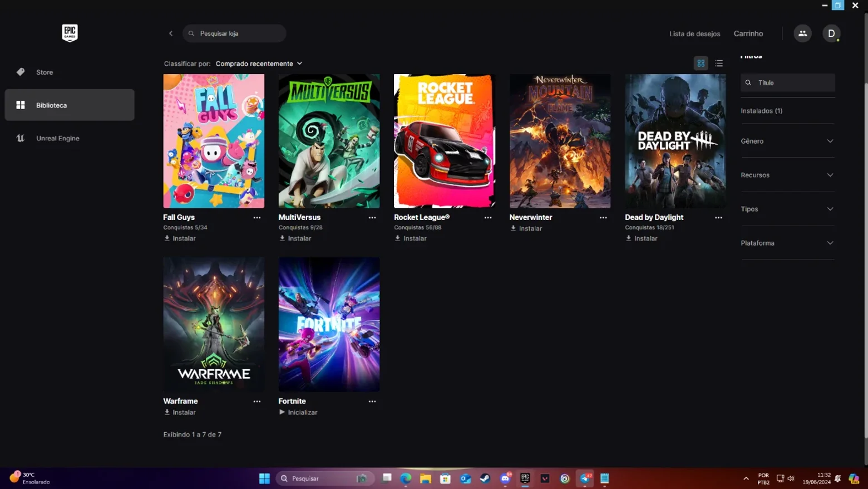Open Lista de desejos link
The width and height of the screenshot is (868, 489).
click(x=694, y=34)
